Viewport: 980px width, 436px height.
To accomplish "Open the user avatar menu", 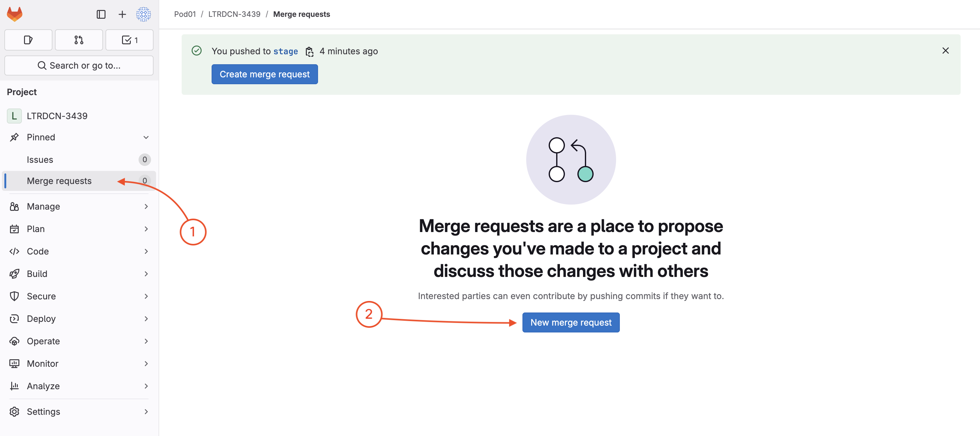I will [x=144, y=14].
